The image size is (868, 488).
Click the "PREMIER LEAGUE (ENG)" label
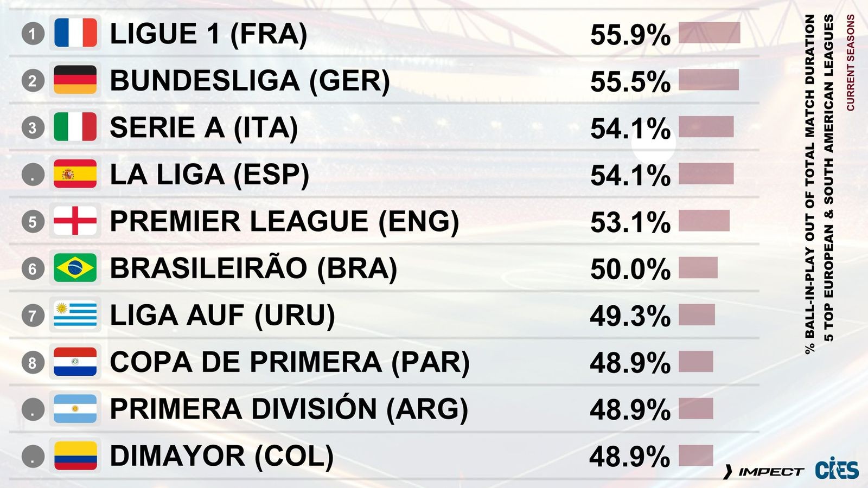(284, 221)
